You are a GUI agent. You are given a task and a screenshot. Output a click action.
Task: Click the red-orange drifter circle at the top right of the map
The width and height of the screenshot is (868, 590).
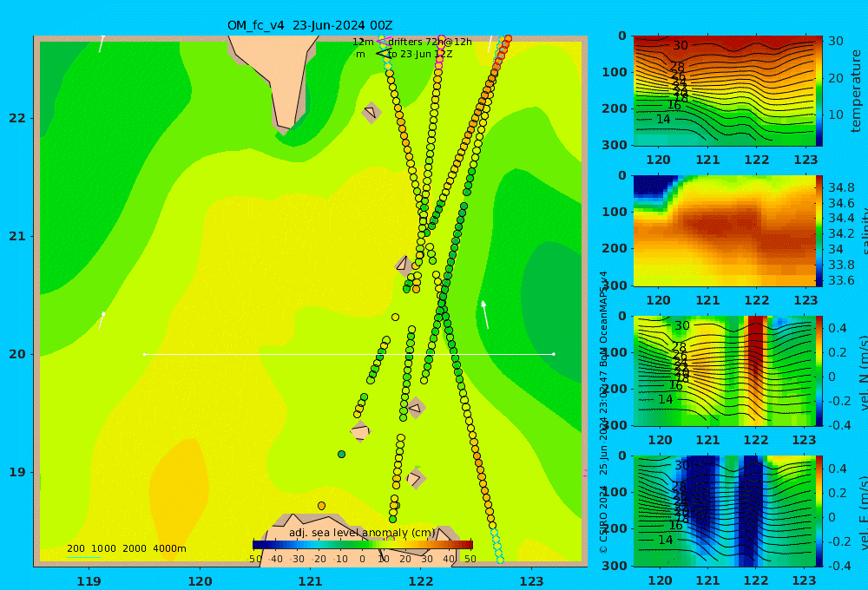[x=508, y=39]
